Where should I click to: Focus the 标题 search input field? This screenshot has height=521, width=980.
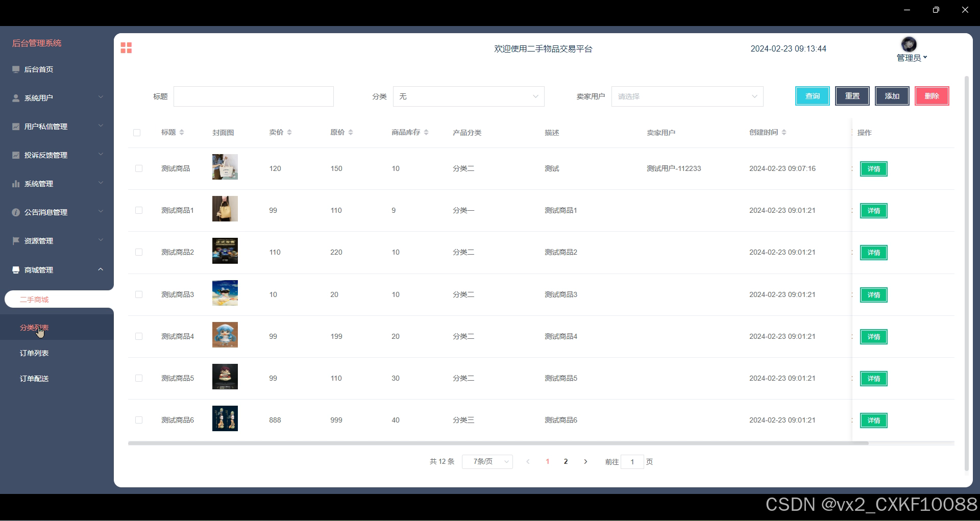[254, 96]
